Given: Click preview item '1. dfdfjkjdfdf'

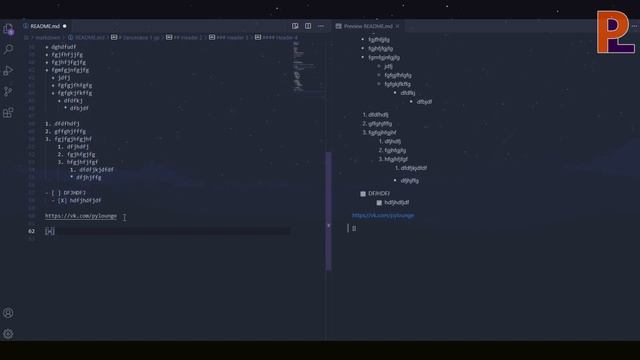Looking at the screenshot, I should click(x=411, y=168).
